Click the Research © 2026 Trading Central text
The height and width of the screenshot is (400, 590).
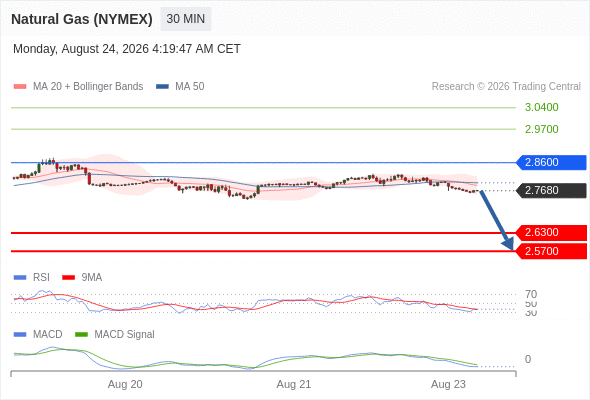point(506,87)
